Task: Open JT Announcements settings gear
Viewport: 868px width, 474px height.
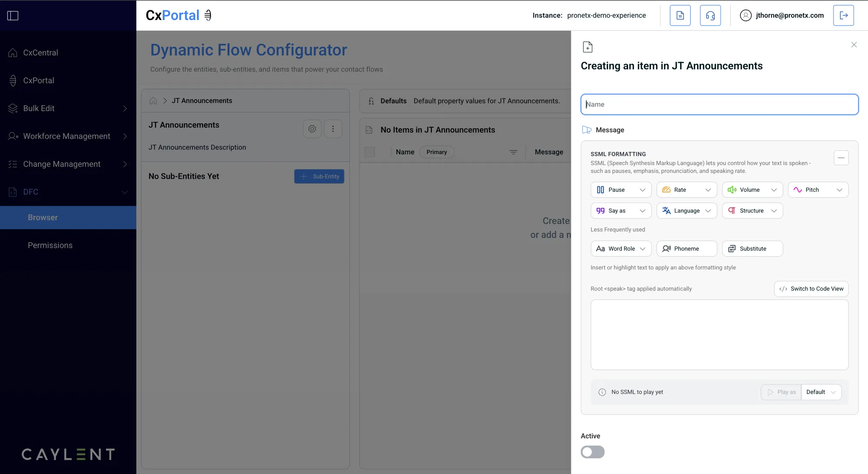Action: click(x=312, y=129)
